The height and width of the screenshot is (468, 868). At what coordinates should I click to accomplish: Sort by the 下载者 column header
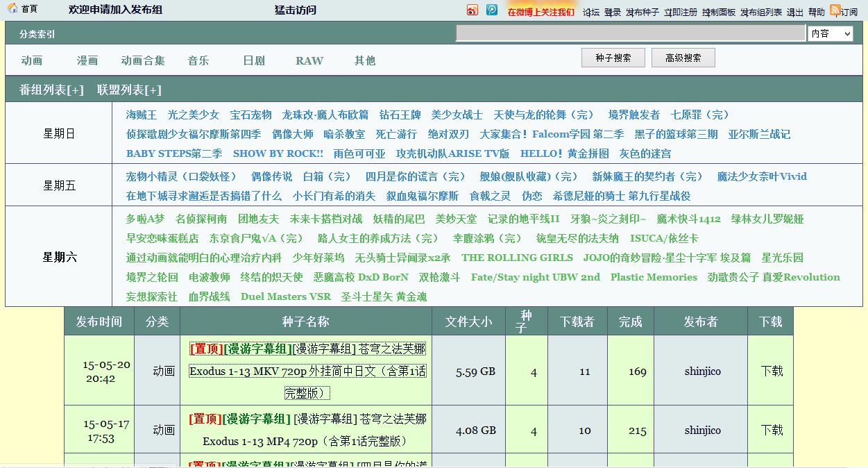(x=577, y=321)
